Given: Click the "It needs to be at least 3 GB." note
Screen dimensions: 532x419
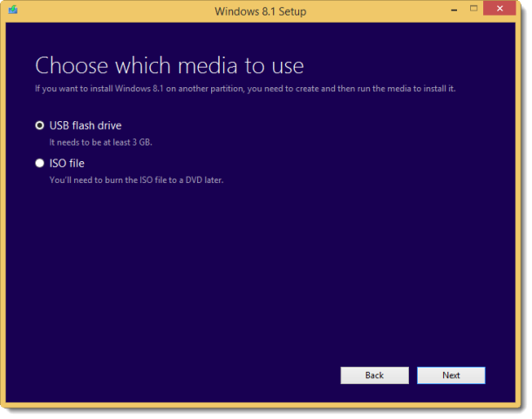Looking at the screenshot, I should [101, 142].
